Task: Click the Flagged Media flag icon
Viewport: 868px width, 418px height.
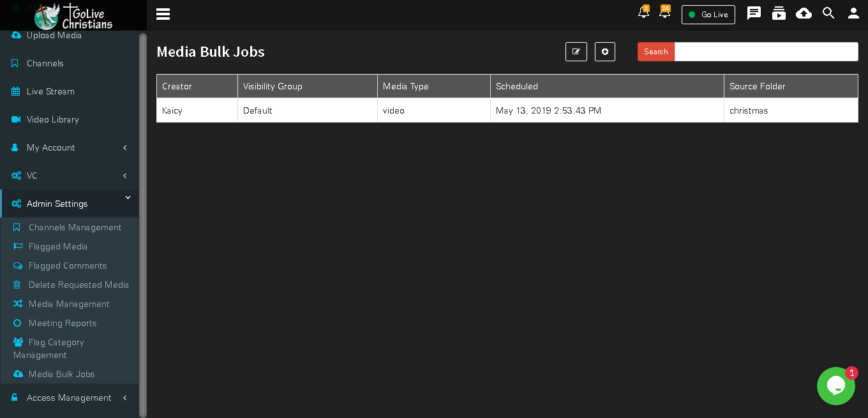Action: pos(18,246)
